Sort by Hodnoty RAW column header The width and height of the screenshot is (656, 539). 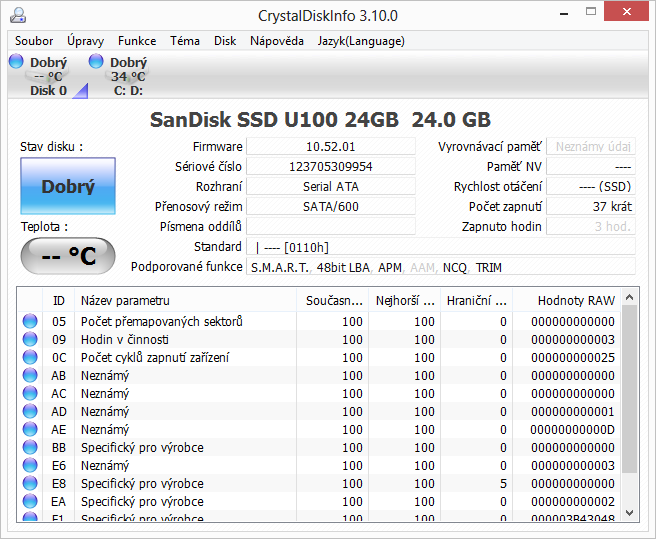pos(576,300)
